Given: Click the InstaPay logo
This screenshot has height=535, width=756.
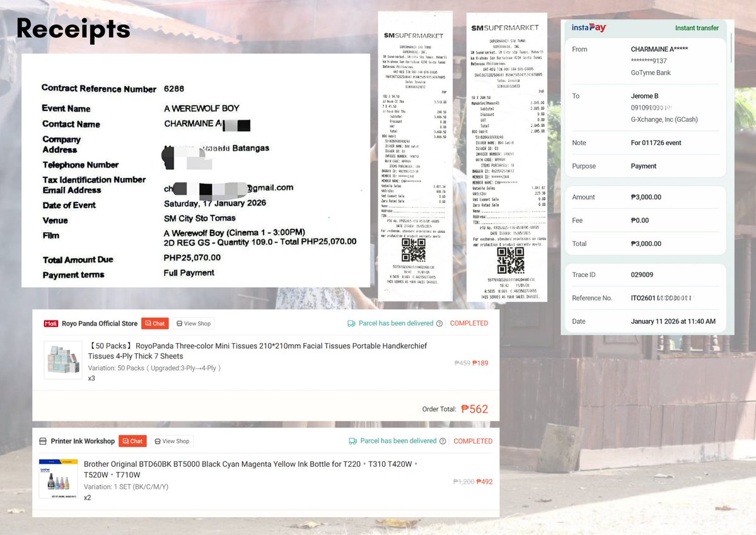Looking at the screenshot, I should point(589,28).
